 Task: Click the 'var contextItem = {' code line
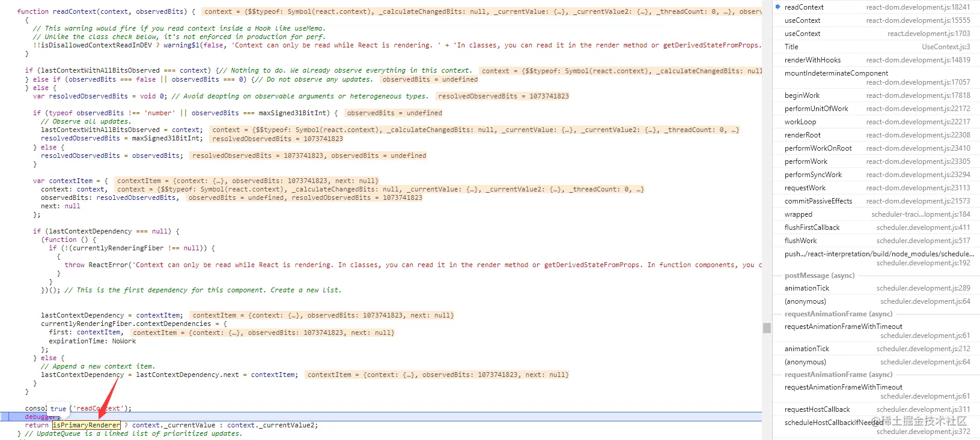point(70,181)
